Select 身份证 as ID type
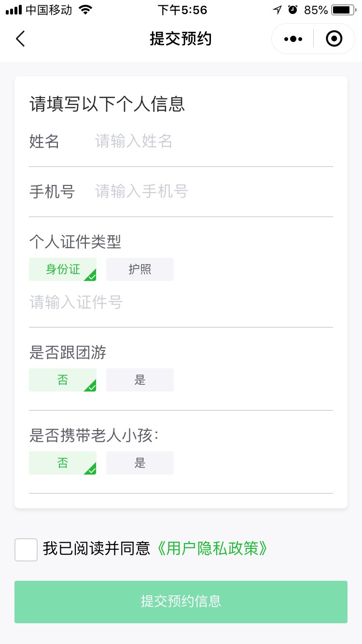 [x=63, y=269]
